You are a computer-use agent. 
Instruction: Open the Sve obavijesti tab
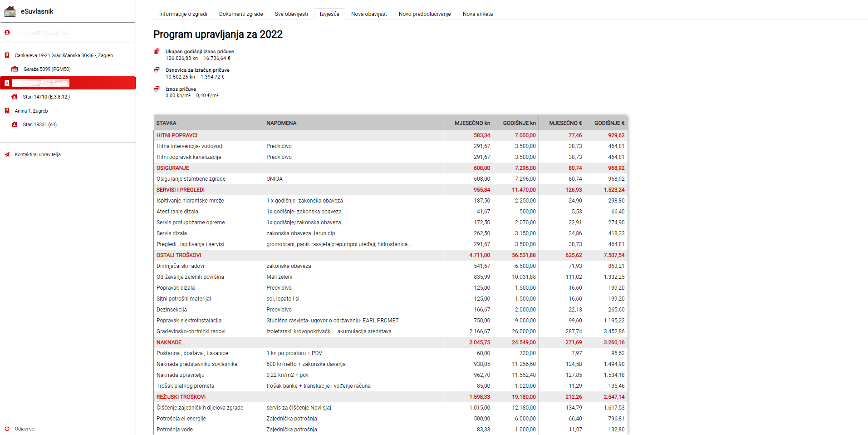(x=291, y=14)
